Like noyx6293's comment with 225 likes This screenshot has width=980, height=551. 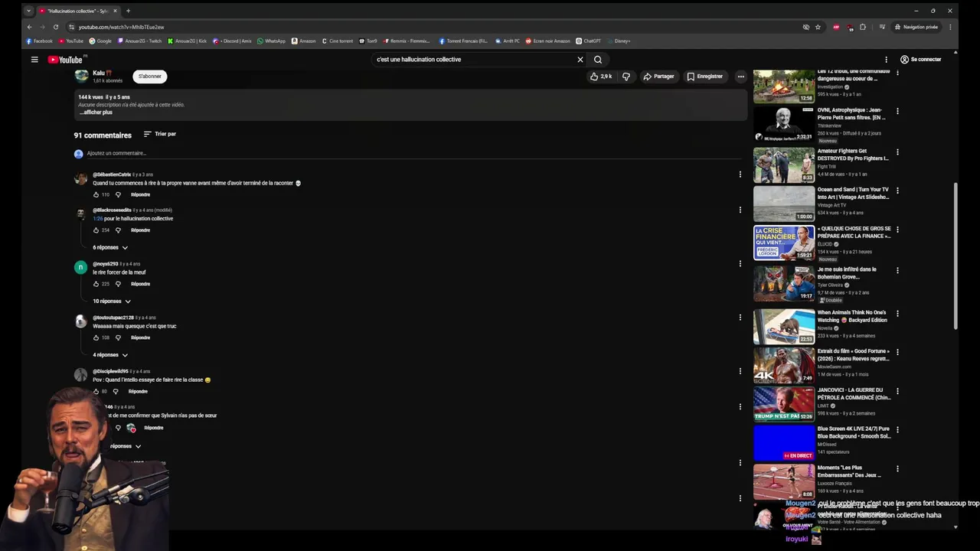click(96, 284)
